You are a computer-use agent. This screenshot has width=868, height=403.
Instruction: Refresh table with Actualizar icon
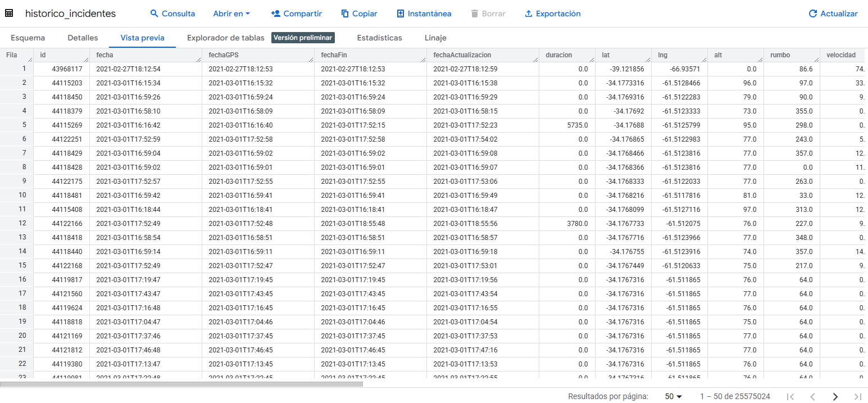pos(812,13)
